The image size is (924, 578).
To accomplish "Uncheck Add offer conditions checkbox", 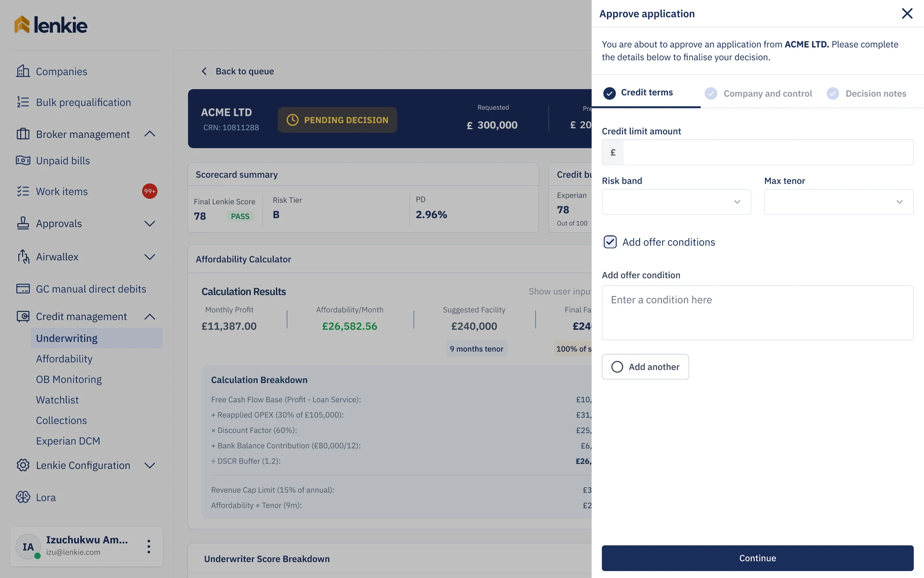I will (610, 242).
